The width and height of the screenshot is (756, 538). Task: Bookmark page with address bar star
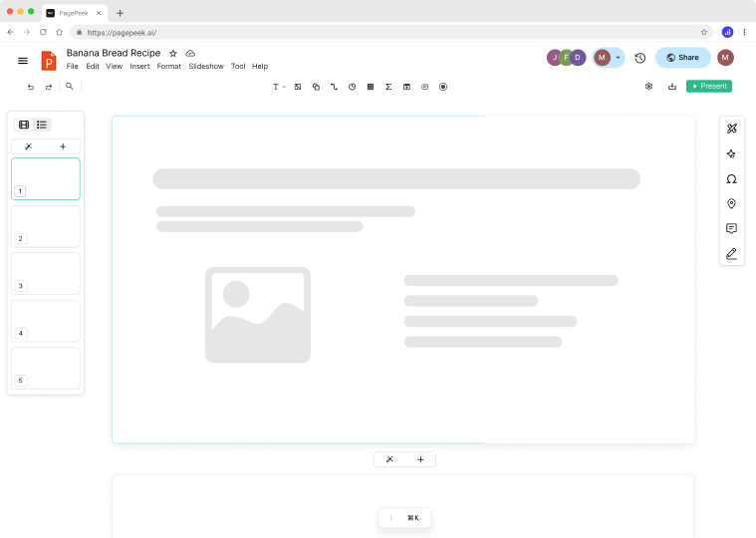click(704, 32)
